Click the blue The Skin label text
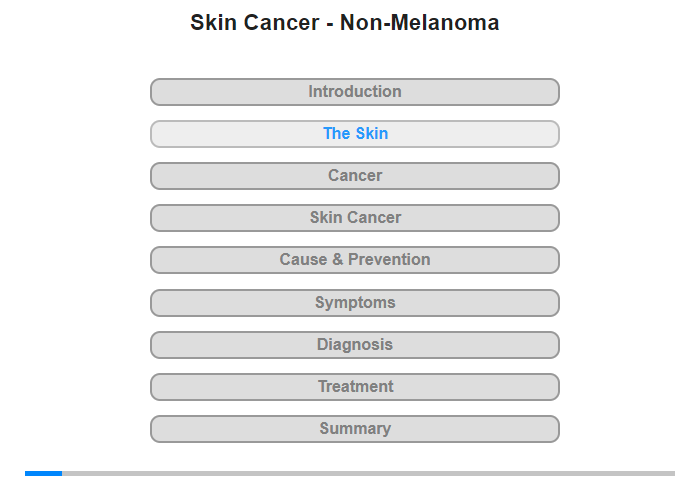 355,134
